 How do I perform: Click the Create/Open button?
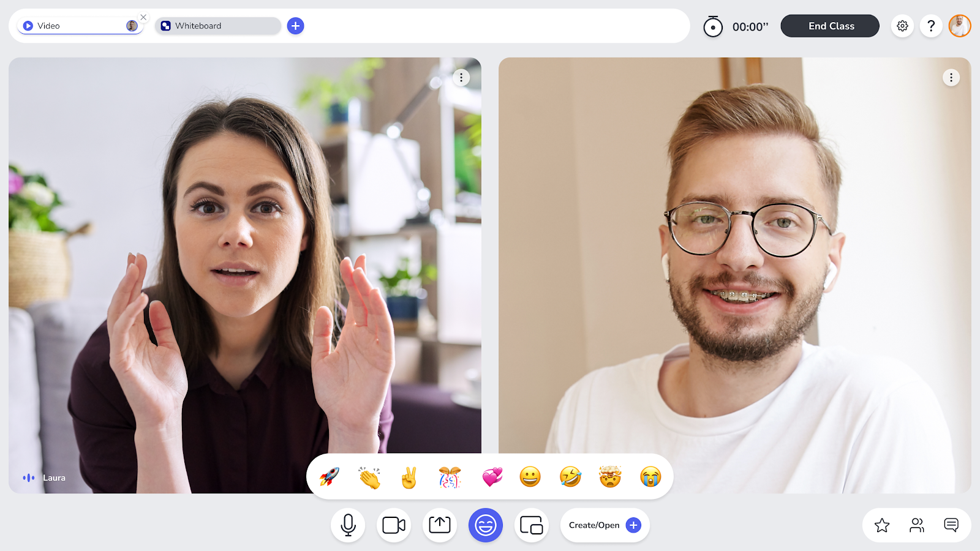(605, 525)
